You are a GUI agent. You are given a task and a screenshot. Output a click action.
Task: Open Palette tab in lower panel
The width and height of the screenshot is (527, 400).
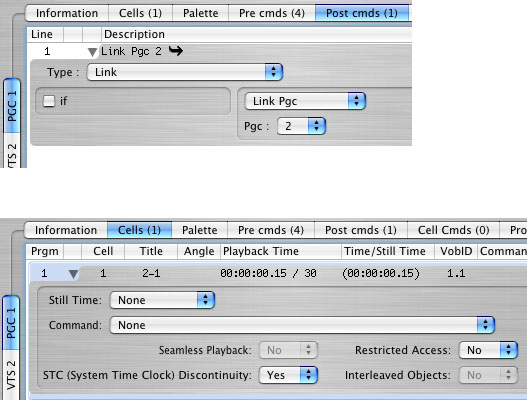click(x=200, y=230)
